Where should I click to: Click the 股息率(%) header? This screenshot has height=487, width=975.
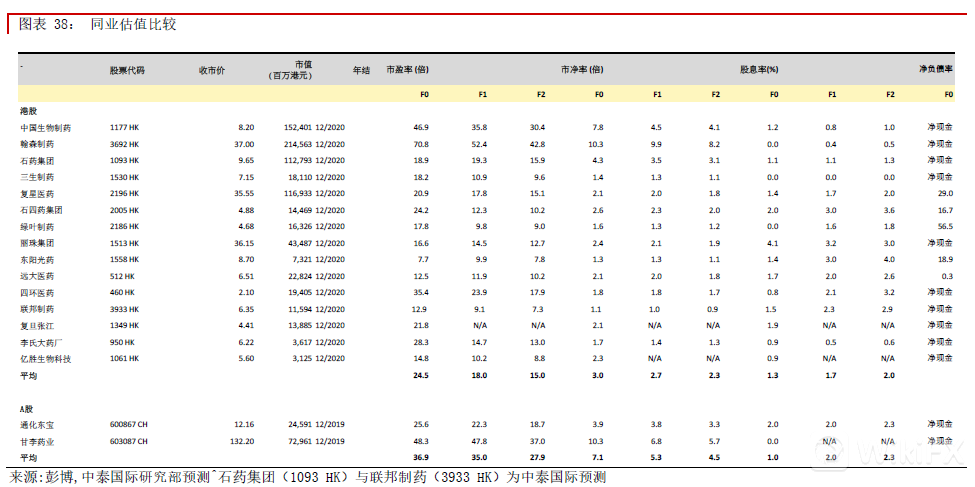coord(759,70)
